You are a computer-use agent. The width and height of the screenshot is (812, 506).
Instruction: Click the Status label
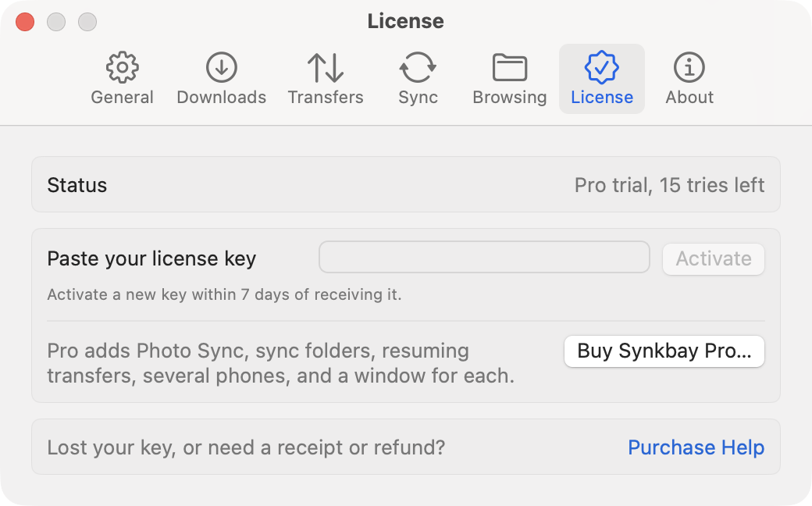(77, 185)
